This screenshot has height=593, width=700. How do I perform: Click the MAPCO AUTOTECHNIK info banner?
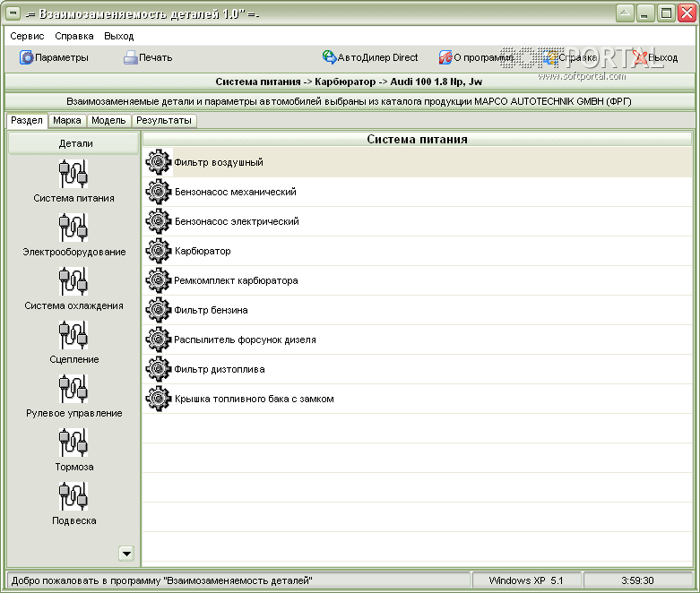(x=350, y=102)
